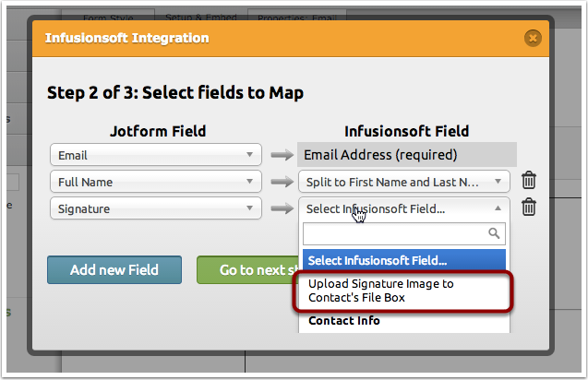588x380 pixels.
Task: Close the Infusionsoft Integration dialog
Action: (x=533, y=38)
